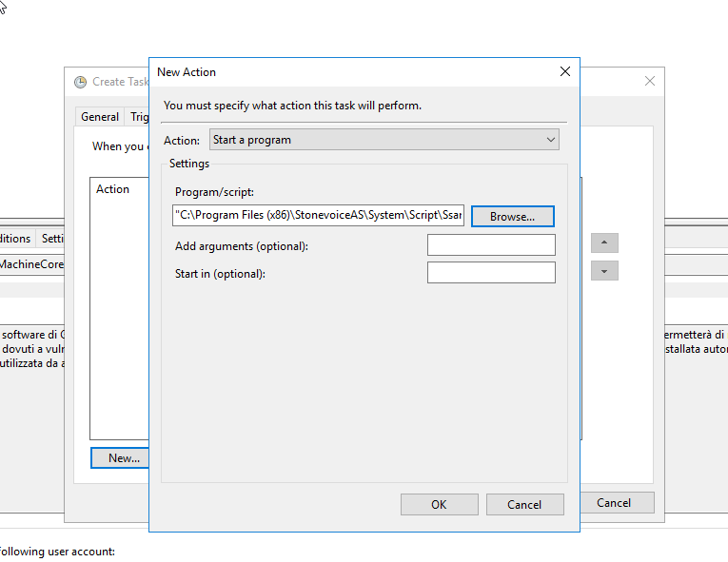Focus the Add arguments (optional) field
The width and height of the screenshot is (728, 562).
pyautogui.click(x=491, y=246)
